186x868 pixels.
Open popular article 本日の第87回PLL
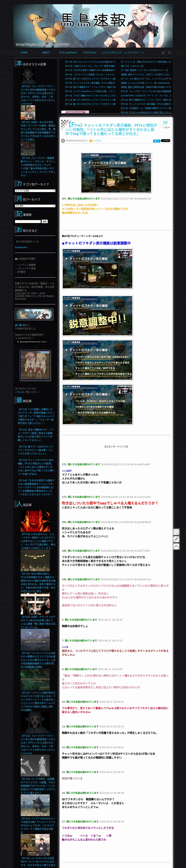click(x=38, y=582)
